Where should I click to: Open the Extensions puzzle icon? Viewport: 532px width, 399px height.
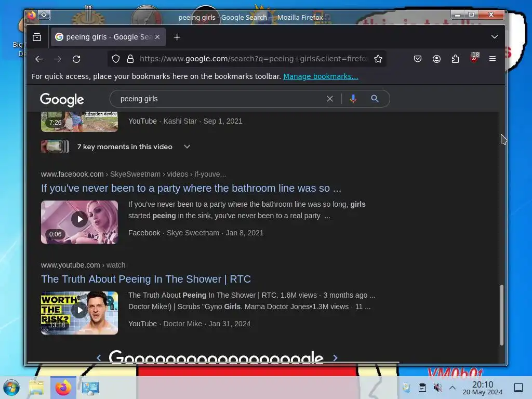tap(455, 59)
